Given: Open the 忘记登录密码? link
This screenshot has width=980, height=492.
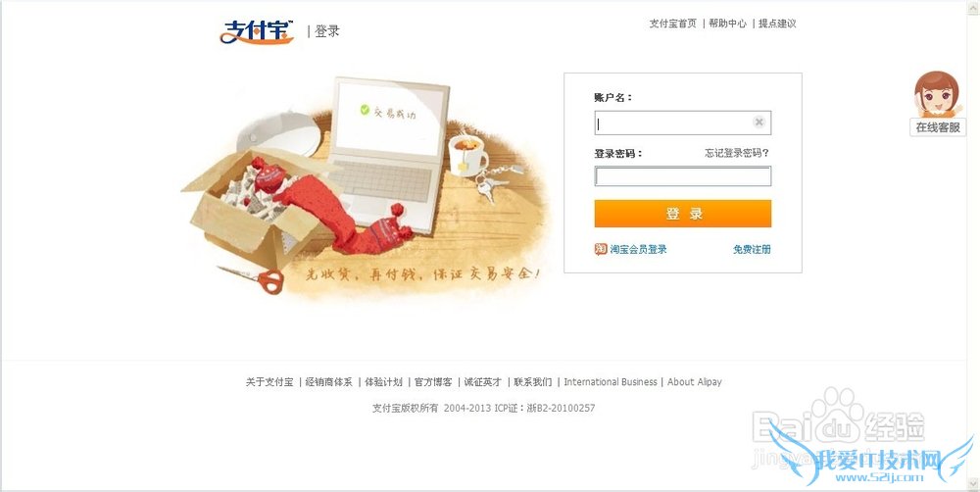Looking at the screenshot, I should 737,153.
